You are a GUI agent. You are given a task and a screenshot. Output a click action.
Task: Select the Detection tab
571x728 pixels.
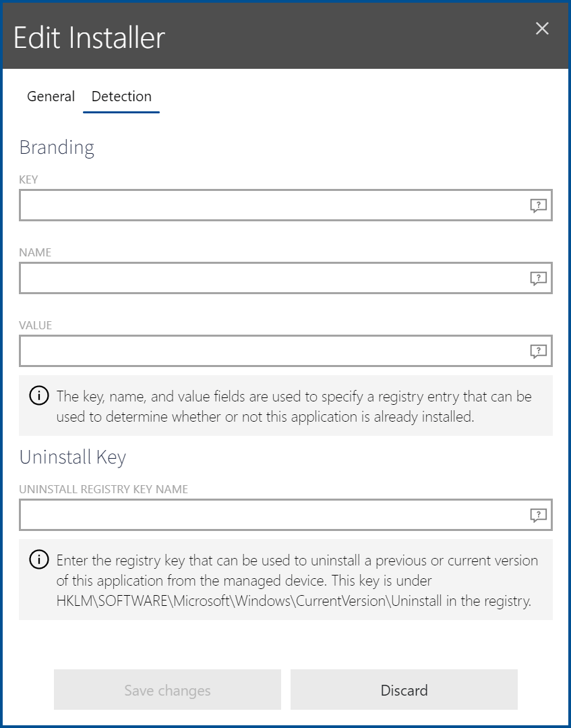(121, 96)
